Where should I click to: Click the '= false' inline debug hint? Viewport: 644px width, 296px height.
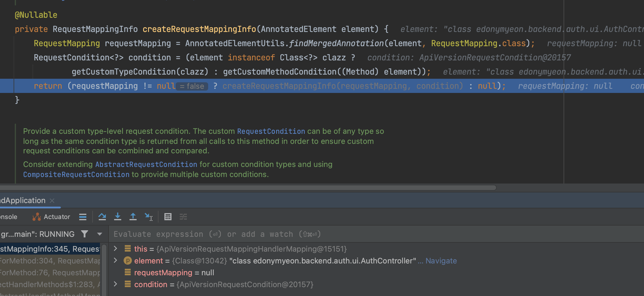click(192, 86)
